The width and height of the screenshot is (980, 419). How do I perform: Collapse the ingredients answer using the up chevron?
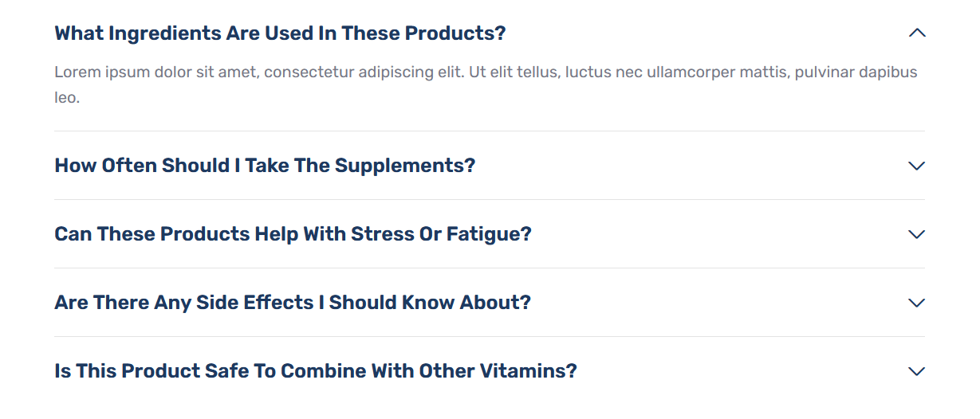(917, 33)
